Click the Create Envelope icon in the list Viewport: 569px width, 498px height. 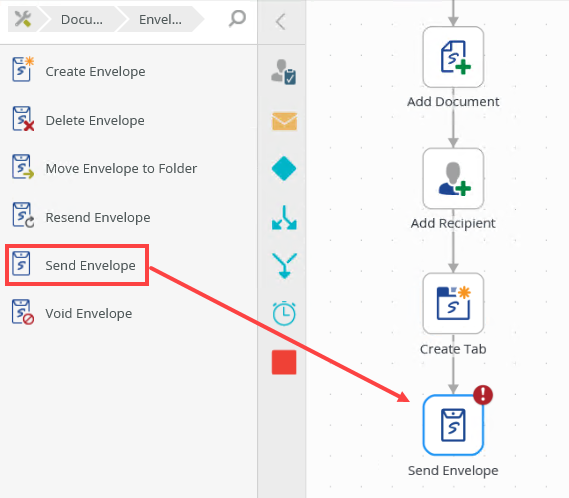click(22, 69)
